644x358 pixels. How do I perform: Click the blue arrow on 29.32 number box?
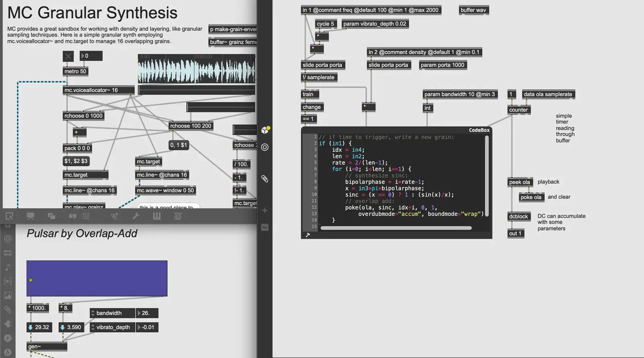pos(30,327)
